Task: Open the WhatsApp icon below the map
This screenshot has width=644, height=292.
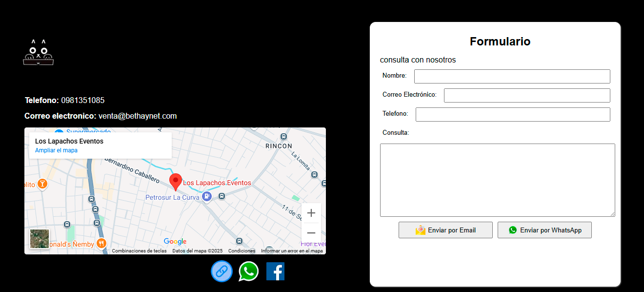Action: 248,271
